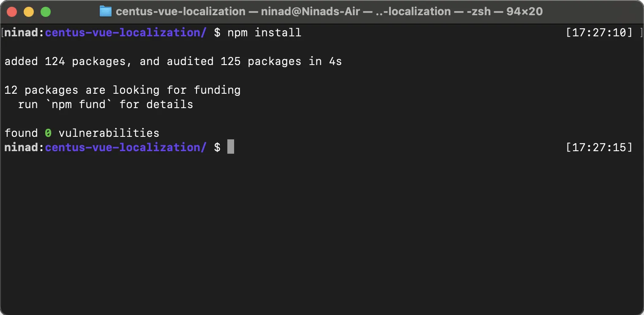Click the ninad username in the top prompt

click(20, 33)
